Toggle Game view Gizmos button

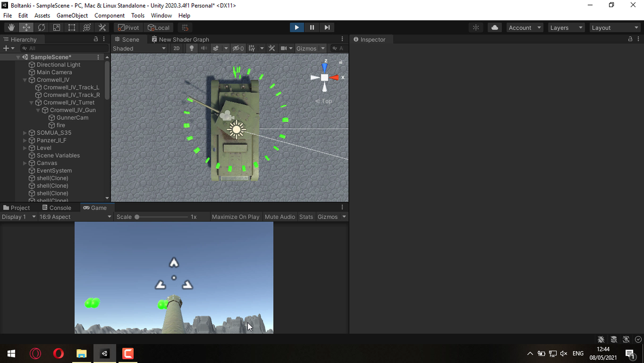pyautogui.click(x=328, y=217)
